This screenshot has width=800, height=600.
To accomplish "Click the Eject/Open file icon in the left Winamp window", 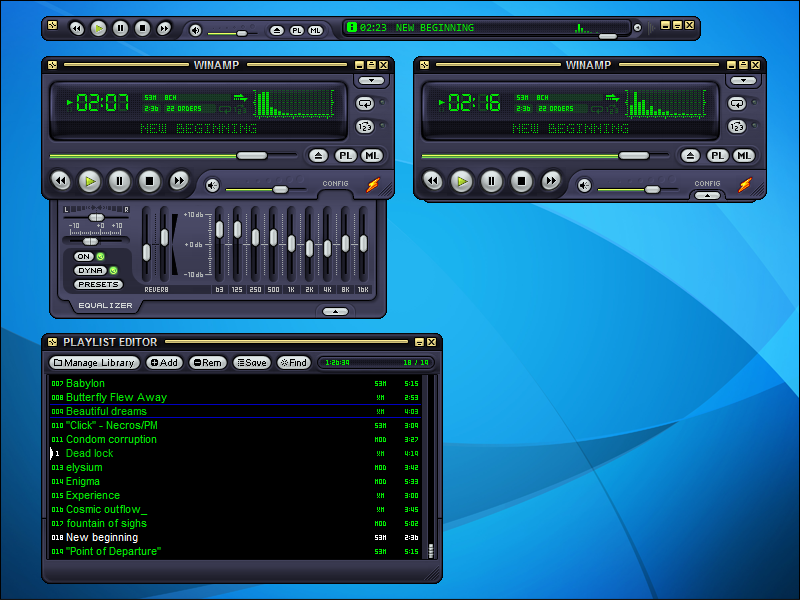I will pyautogui.click(x=318, y=156).
